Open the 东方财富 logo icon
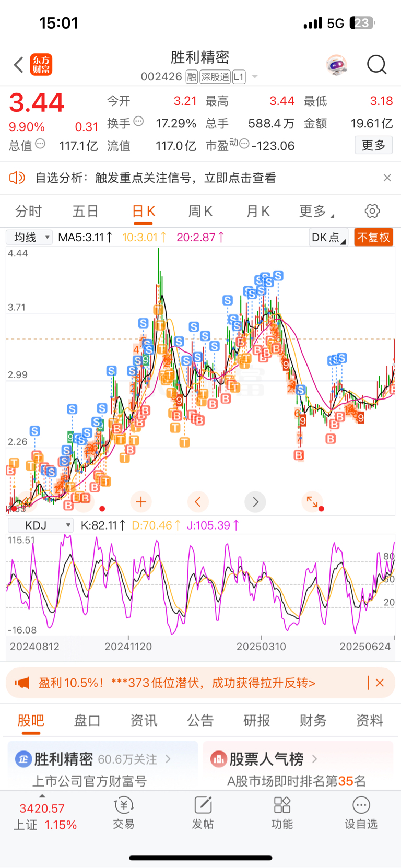The image size is (401, 868). [41, 65]
